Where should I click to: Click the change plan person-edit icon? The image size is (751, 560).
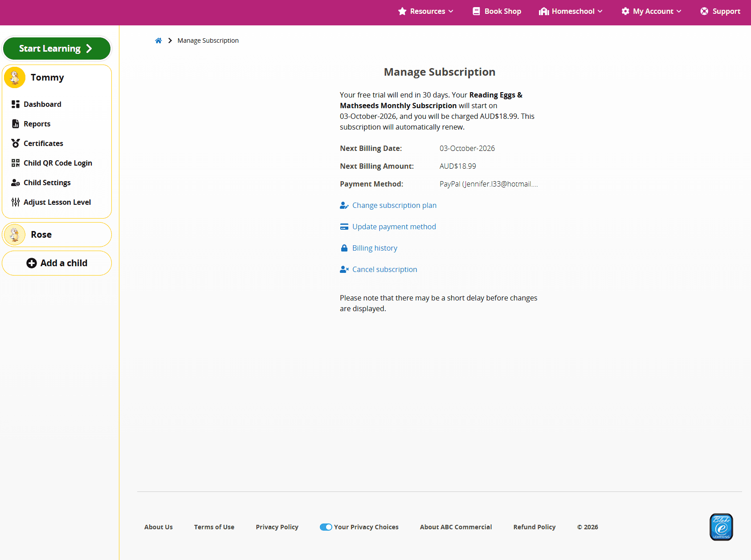[x=344, y=205]
